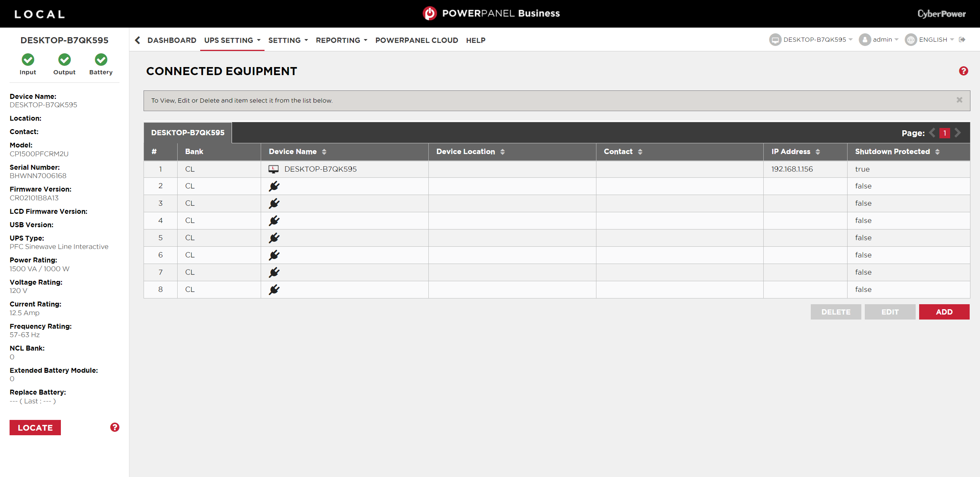Image resolution: width=980 pixels, height=477 pixels.
Task: Click the sidebar title DESKTOP-B7QK595
Action: point(64,40)
